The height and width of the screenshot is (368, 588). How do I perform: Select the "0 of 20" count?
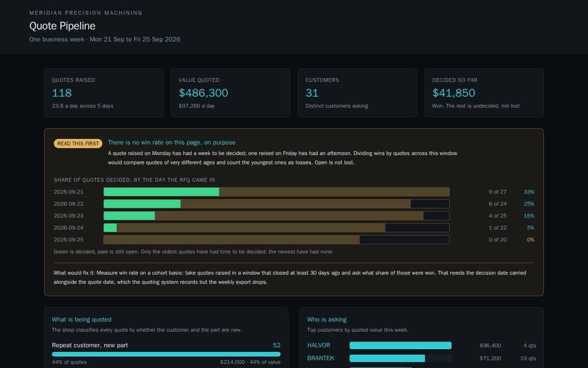click(x=498, y=240)
